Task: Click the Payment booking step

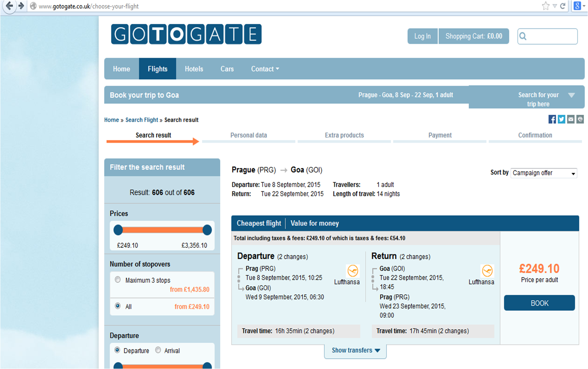Action: [440, 135]
